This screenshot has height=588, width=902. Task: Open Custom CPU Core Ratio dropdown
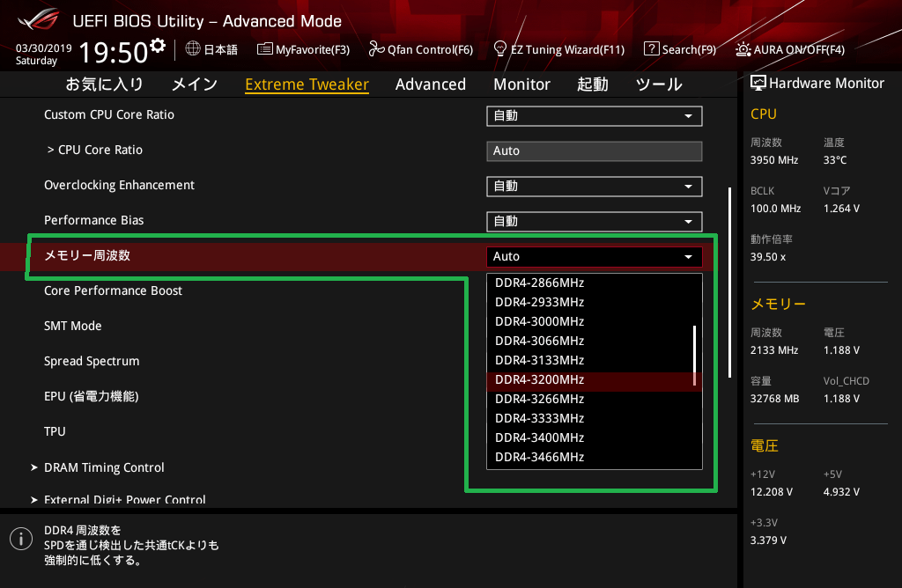click(595, 115)
